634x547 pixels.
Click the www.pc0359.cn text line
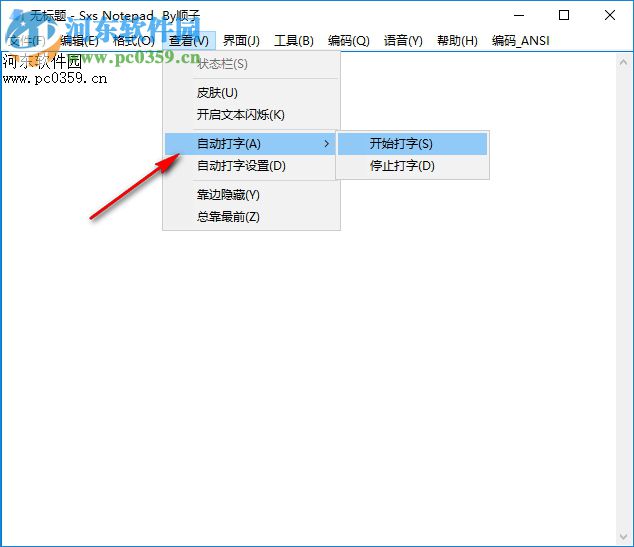click(55, 78)
